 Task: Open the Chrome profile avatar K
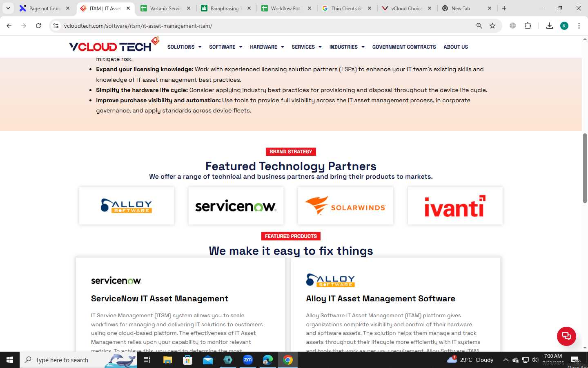pos(564,26)
